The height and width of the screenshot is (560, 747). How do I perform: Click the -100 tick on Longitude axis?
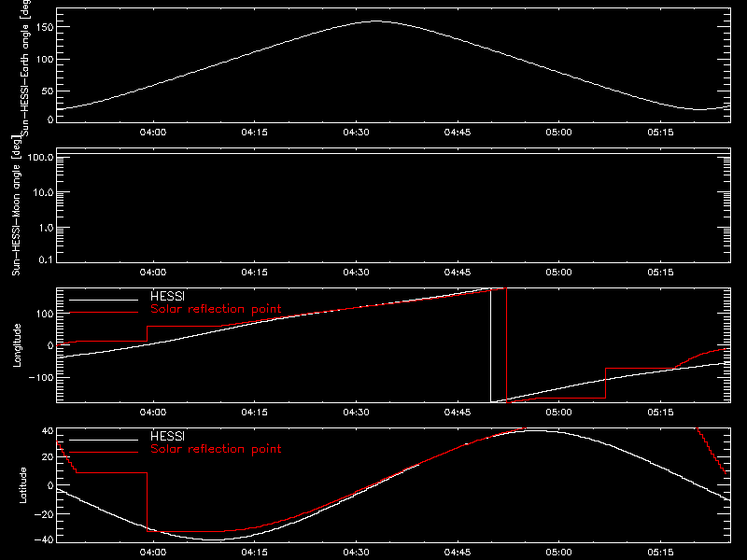click(x=41, y=377)
